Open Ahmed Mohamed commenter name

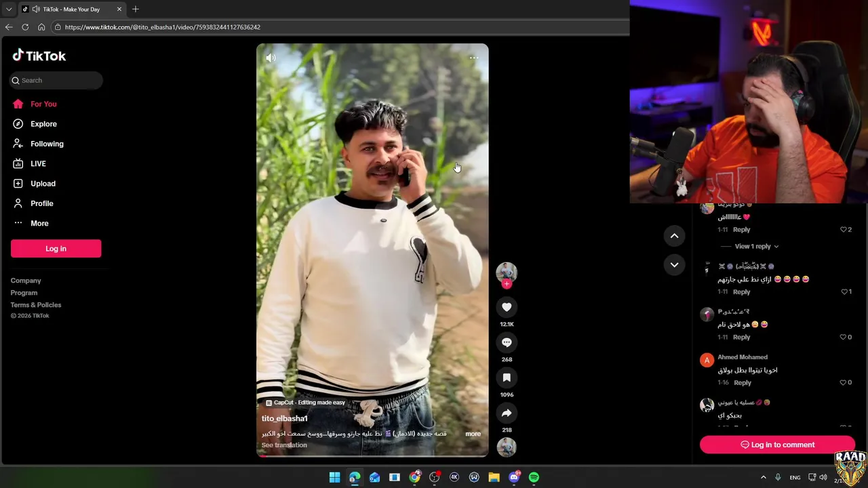point(743,357)
